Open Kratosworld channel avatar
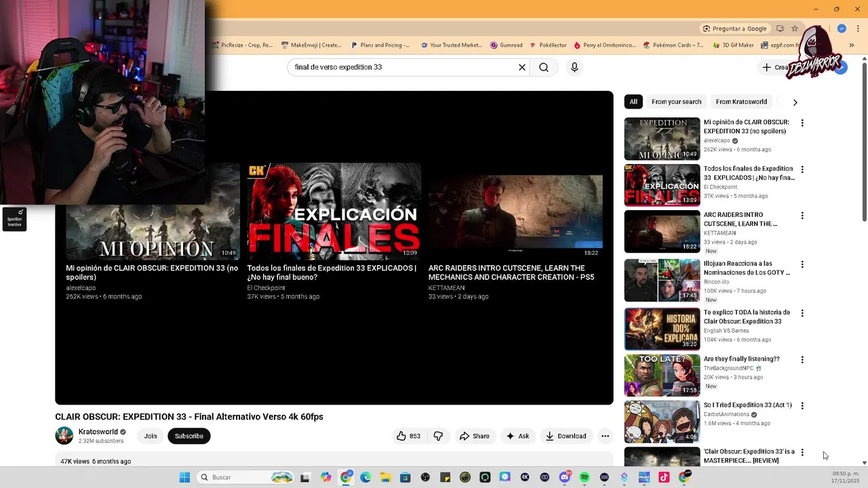This screenshot has height=488, width=868. tap(64, 436)
